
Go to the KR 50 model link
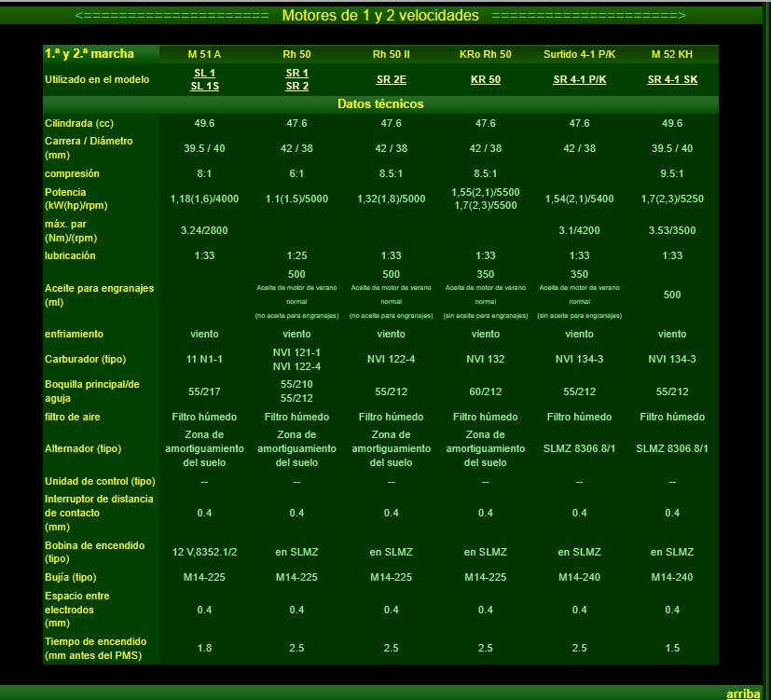[x=485, y=79]
